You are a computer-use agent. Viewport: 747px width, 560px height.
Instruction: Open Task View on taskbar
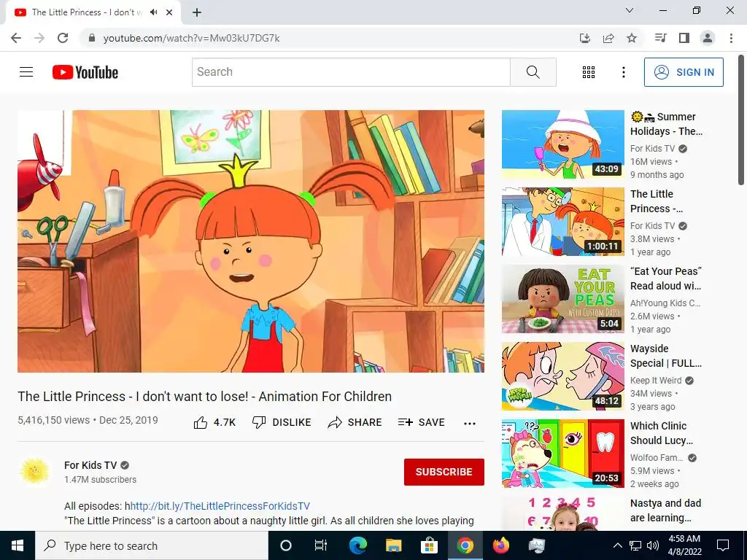321,545
